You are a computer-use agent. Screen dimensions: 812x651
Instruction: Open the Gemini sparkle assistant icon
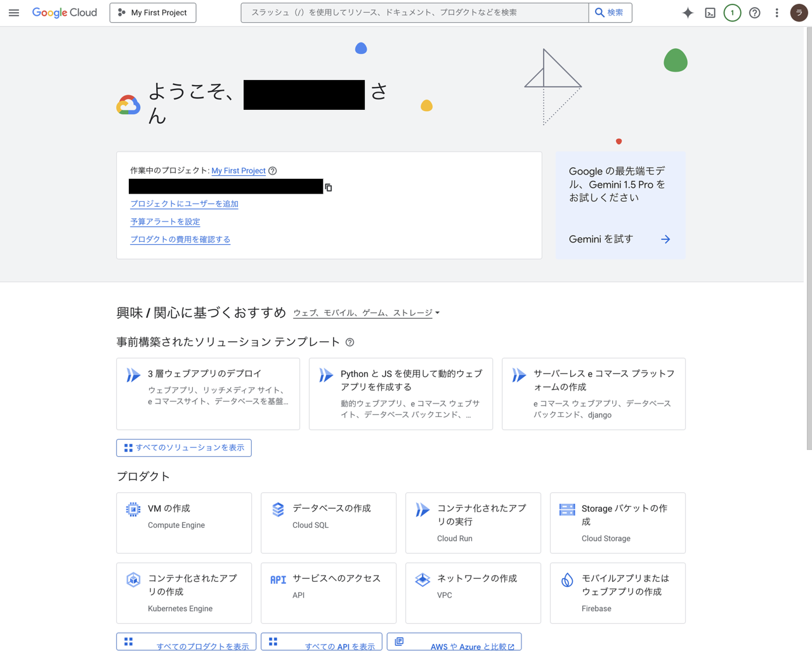pyautogui.click(x=688, y=13)
